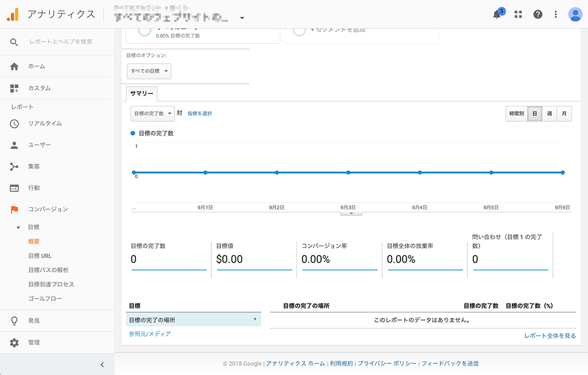Image resolution: width=588 pixels, height=375 pixels.
Task: Click the notifications bell icon
Action: pos(498,15)
